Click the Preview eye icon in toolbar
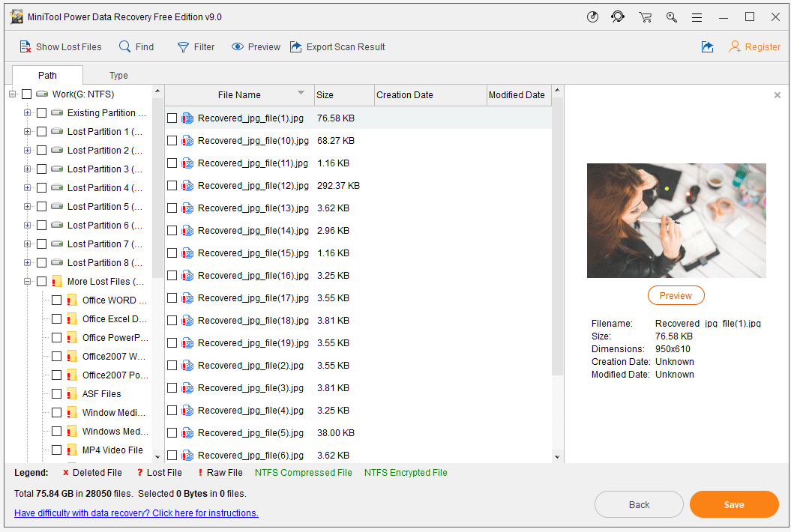 [238, 47]
